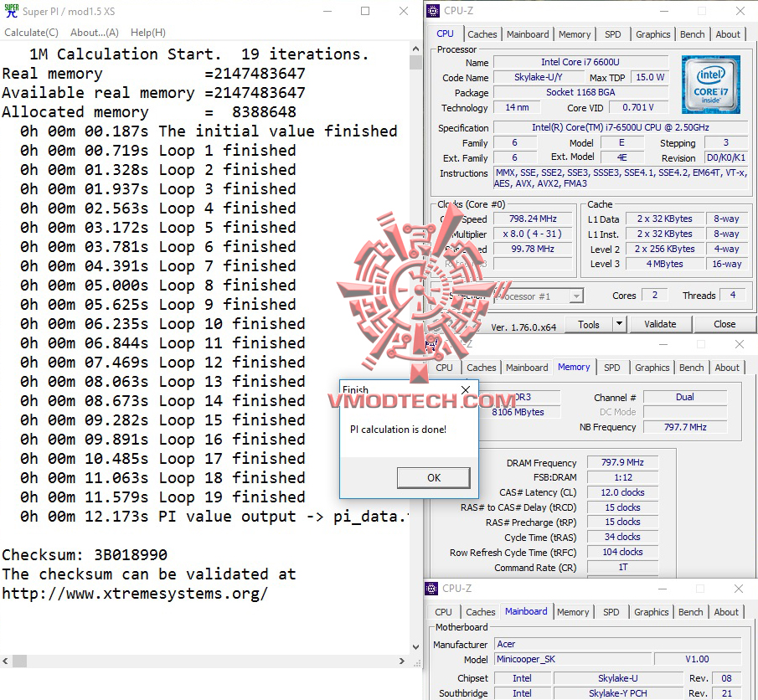Click the Level 3 cache value 4 MBytes

pos(665,264)
